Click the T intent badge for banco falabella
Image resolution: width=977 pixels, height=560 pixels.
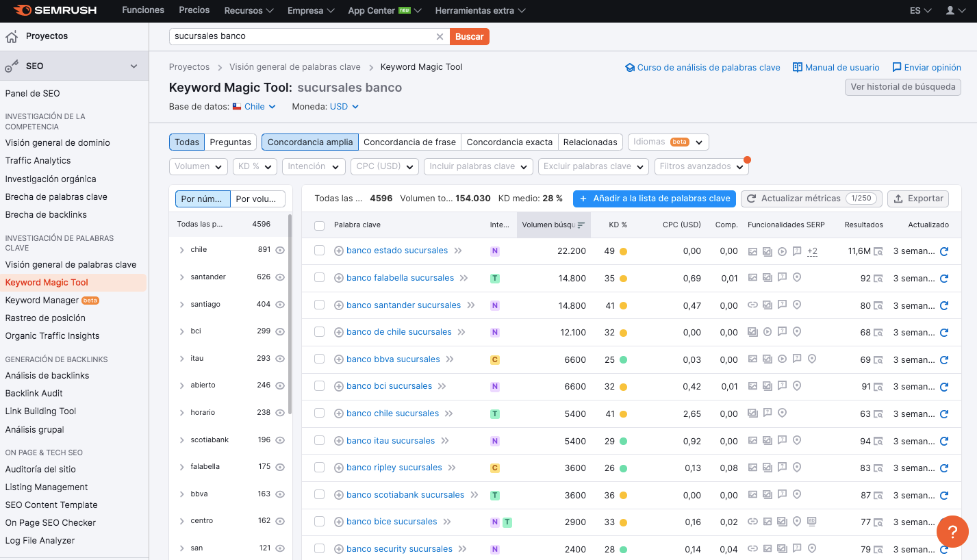tap(495, 279)
